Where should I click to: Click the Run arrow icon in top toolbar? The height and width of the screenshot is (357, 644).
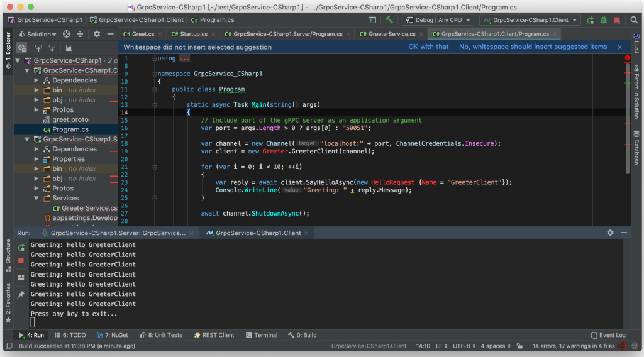(590, 20)
